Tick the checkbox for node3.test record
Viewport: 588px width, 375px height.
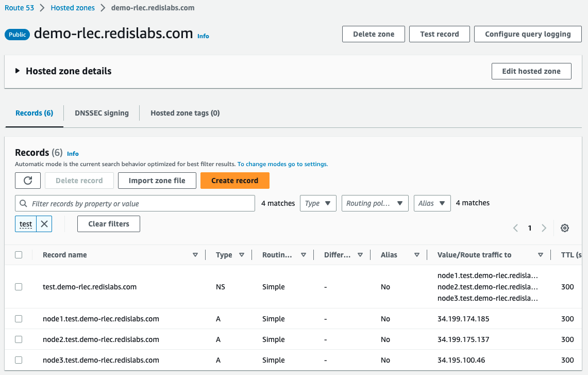[19, 360]
